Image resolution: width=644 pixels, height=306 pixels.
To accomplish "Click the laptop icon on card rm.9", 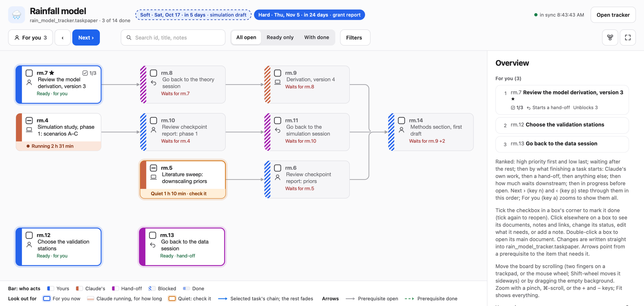I will pyautogui.click(x=278, y=82).
